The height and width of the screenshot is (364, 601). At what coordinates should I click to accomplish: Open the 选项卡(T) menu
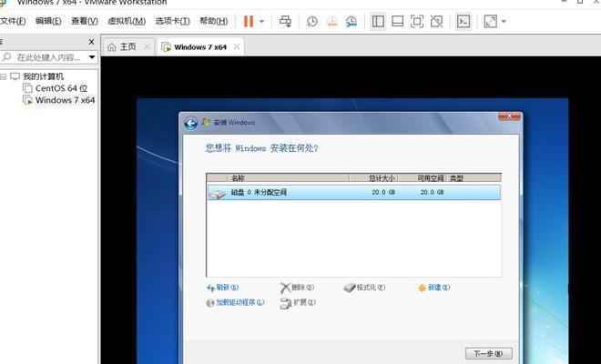[x=172, y=21]
